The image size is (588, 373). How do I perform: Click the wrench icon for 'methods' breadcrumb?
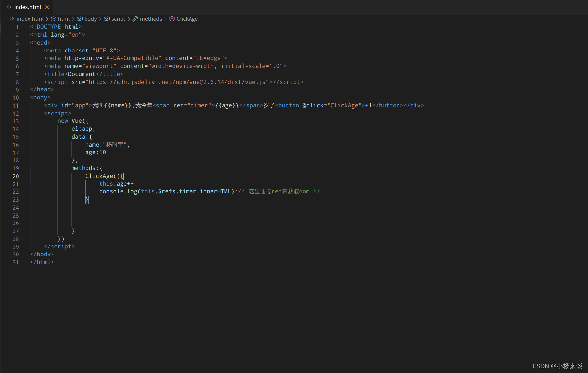(x=135, y=19)
